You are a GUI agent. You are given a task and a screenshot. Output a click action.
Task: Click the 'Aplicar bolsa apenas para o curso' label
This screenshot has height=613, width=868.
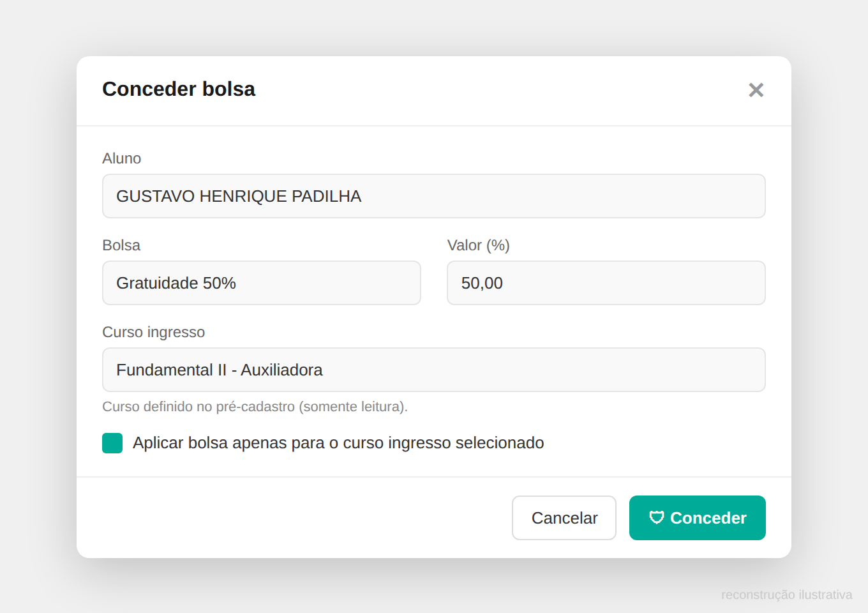[x=338, y=443]
